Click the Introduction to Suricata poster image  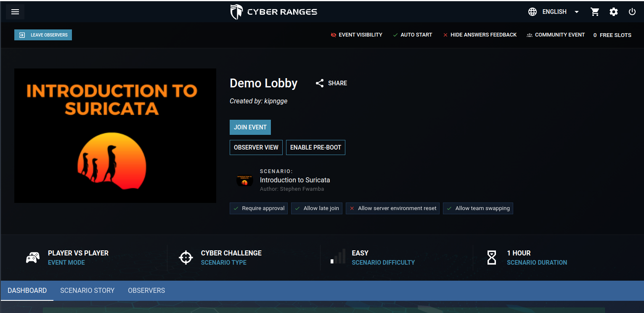coord(115,135)
